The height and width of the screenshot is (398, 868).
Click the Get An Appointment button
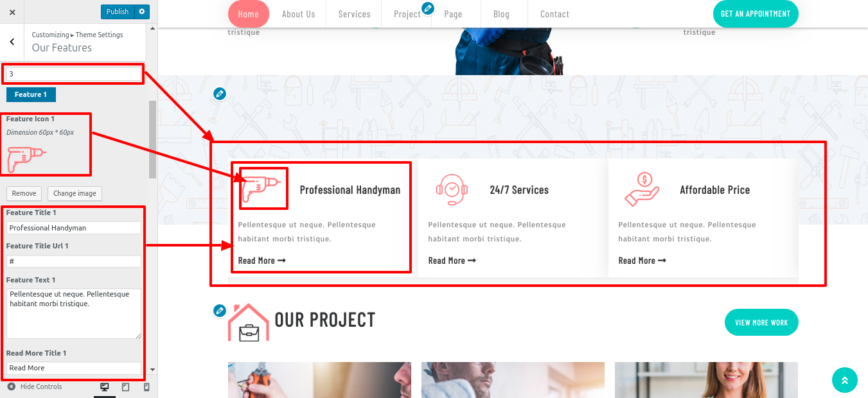click(756, 14)
